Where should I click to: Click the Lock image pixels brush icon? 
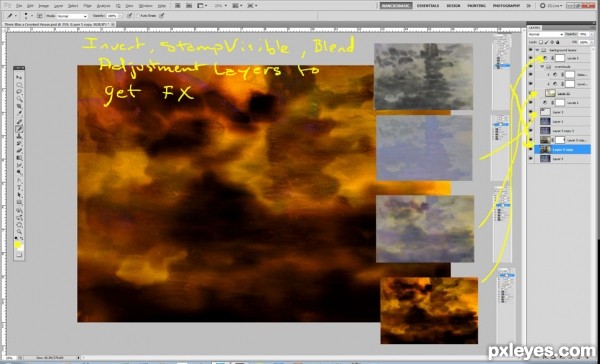coord(547,42)
